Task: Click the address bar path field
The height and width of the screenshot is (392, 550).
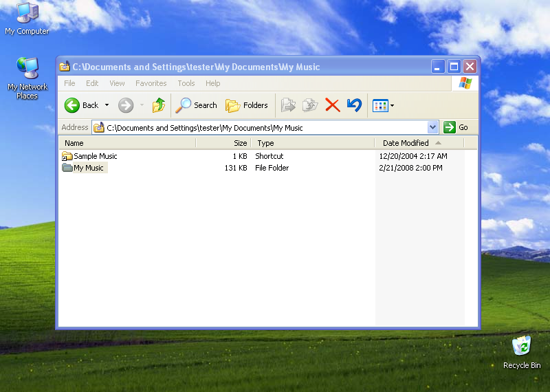Action: point(260,128)
